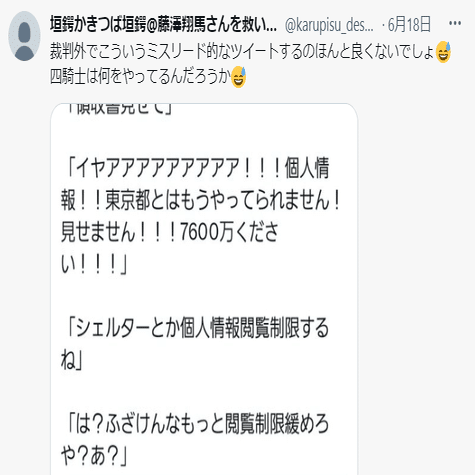
Task: Open the tweet's more options (three dots) menu
Action: pos(455,23)
